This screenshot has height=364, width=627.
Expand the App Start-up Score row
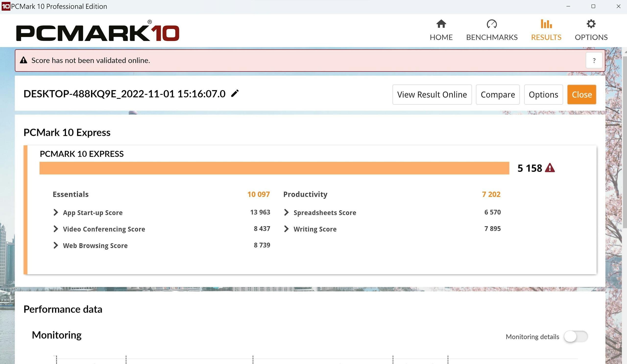pos(56,212)
